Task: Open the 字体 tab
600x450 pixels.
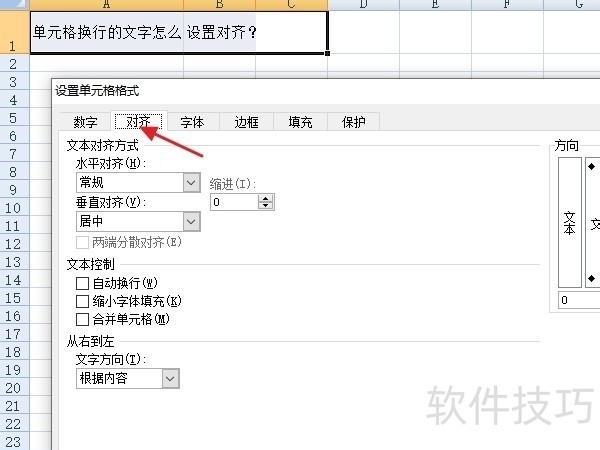Action: tap(192, 122)
